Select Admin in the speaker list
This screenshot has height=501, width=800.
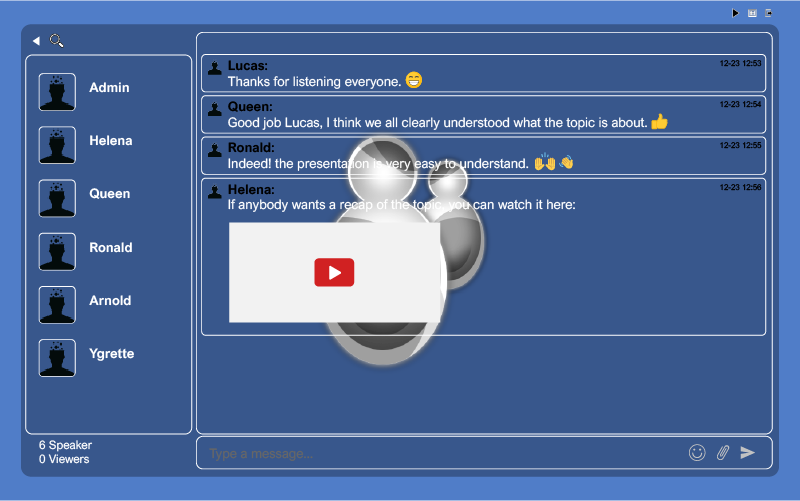[x=109, y=88]
